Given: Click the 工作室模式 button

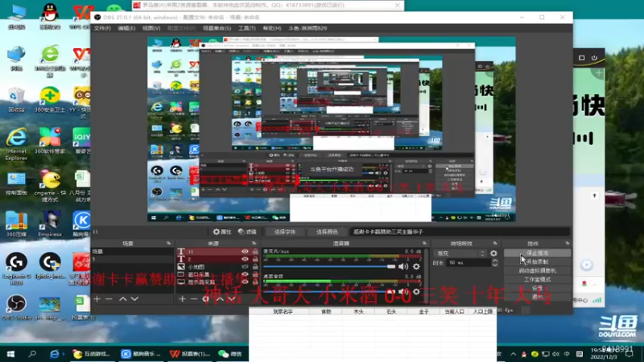Looking at the screenshot, I should [537, 279].
